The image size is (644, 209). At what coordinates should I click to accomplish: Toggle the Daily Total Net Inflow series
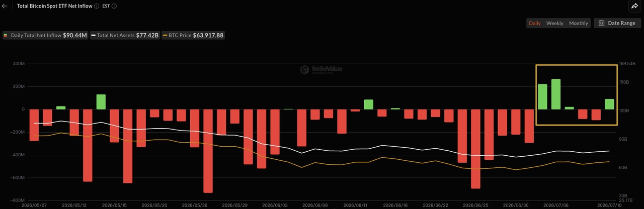45,36
